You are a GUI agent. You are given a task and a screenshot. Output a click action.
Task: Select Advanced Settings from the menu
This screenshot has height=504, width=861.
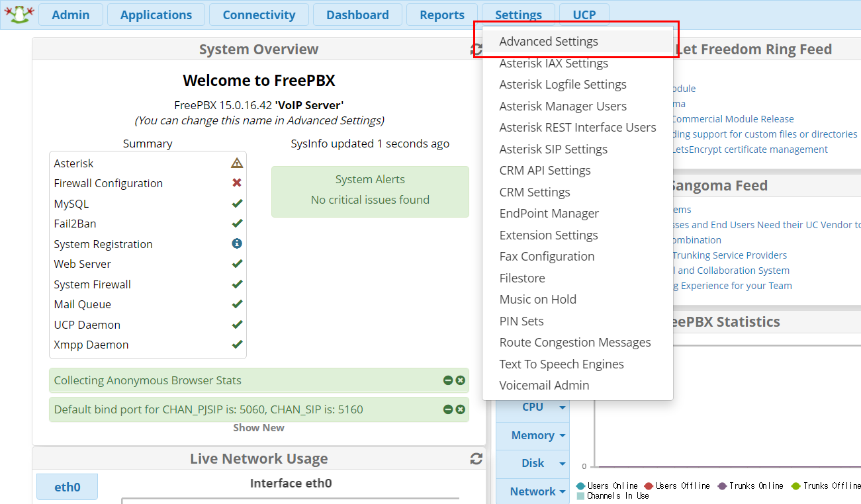(578, 41)
